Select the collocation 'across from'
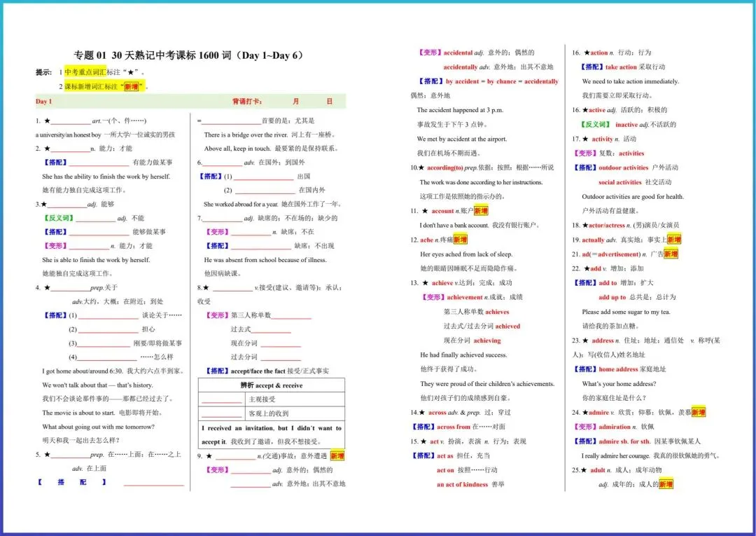756x536 pixels. 453,427
